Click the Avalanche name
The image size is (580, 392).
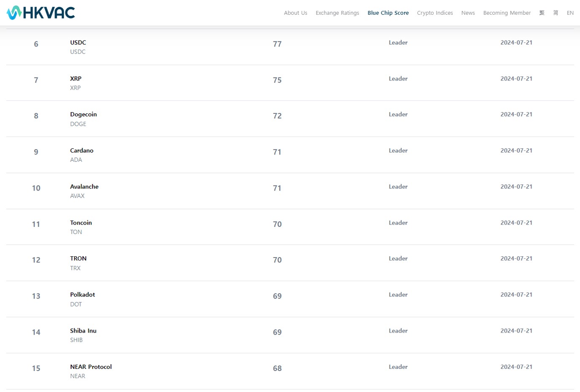click(x=84, y=187)
